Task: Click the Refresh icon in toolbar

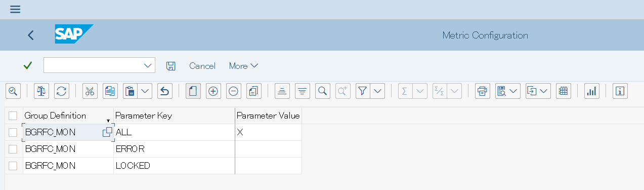Action: click(61, 91)
